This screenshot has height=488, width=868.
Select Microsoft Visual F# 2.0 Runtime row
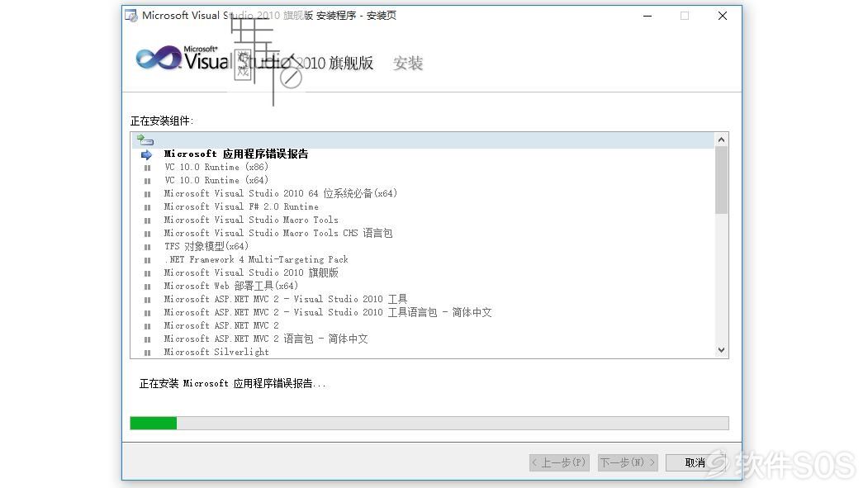click(x=241, y=207)
